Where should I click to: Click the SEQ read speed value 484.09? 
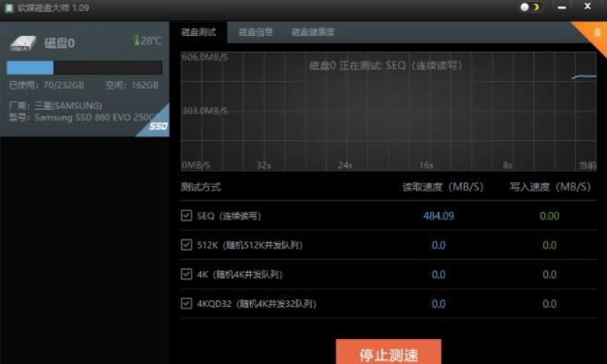[438, 216]
